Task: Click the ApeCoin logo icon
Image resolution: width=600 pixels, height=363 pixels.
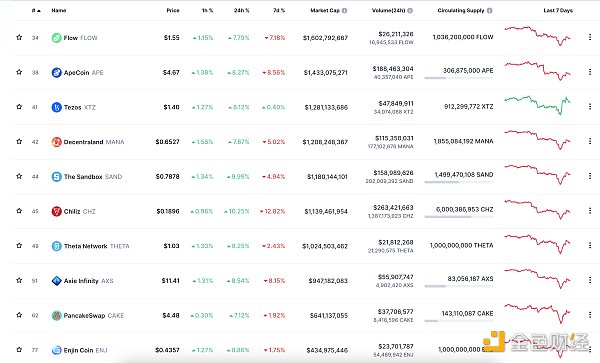Action: [57, 73]
